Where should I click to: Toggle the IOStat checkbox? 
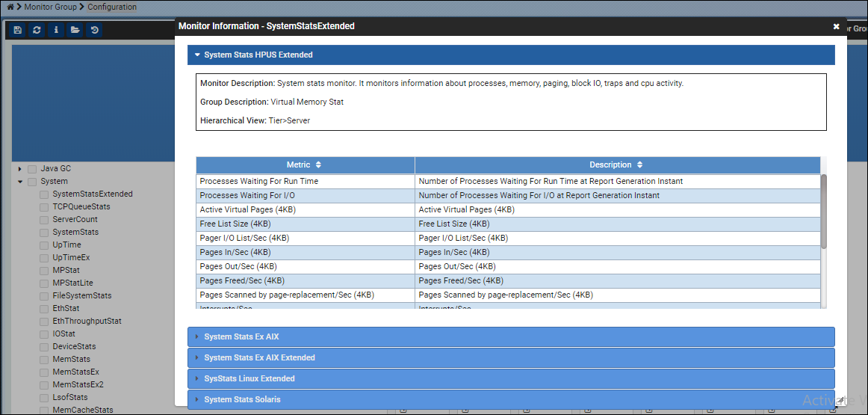point(44,335)
